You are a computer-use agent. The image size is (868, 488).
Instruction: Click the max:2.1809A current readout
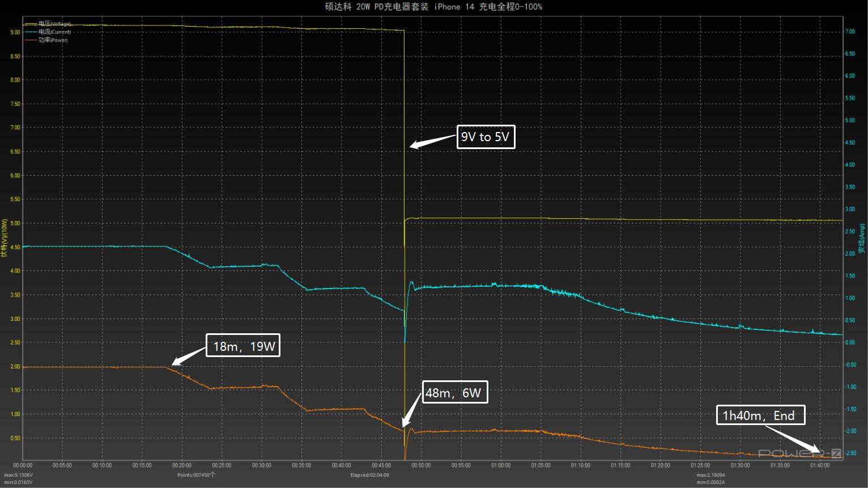711,475
